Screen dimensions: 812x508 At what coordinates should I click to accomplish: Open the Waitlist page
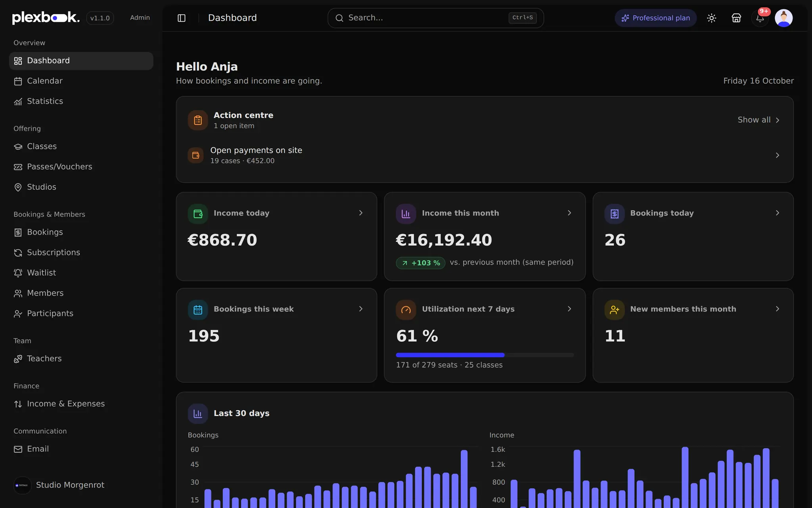81,273
